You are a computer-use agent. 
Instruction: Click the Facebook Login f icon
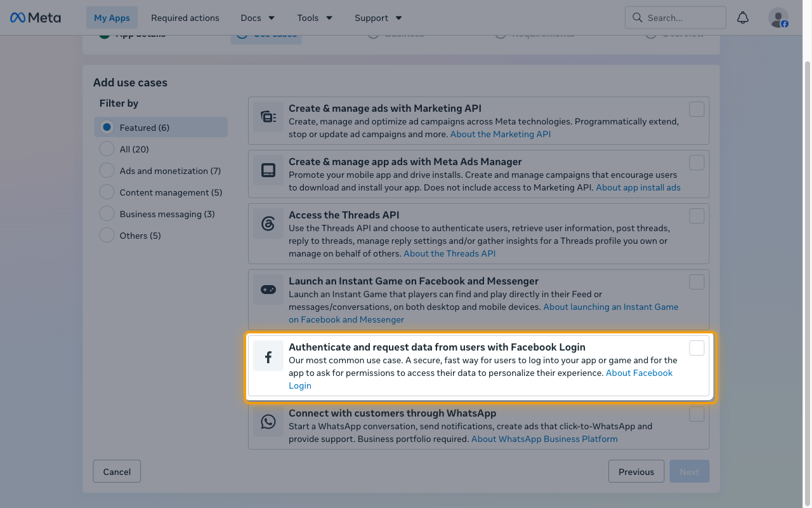(x=268, y=356)
